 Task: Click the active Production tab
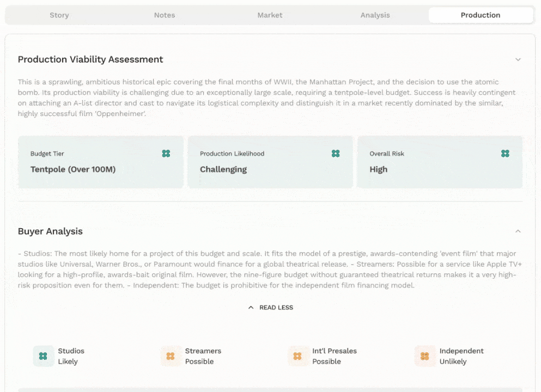tap(480, 15)
